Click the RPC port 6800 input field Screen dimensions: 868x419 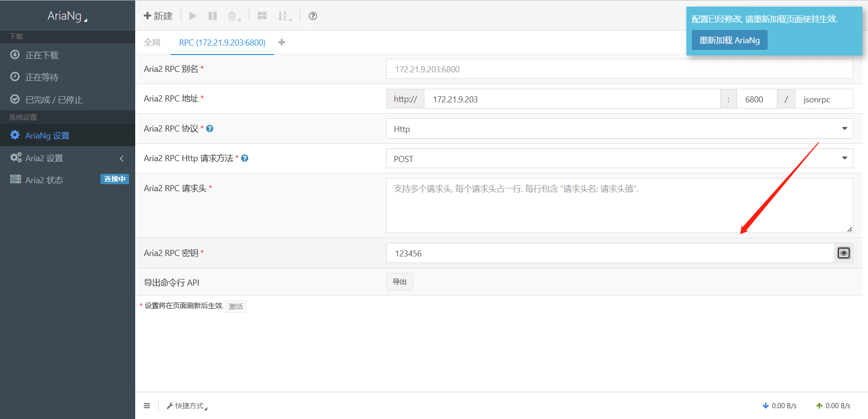pyautogui.click(x=756, y=99)
